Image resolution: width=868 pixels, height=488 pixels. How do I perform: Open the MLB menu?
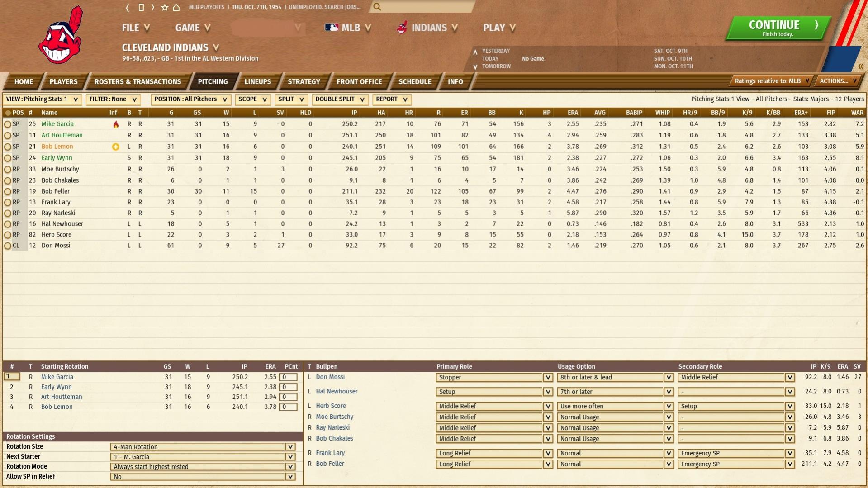pyautogui.click(x=348, y=28)
